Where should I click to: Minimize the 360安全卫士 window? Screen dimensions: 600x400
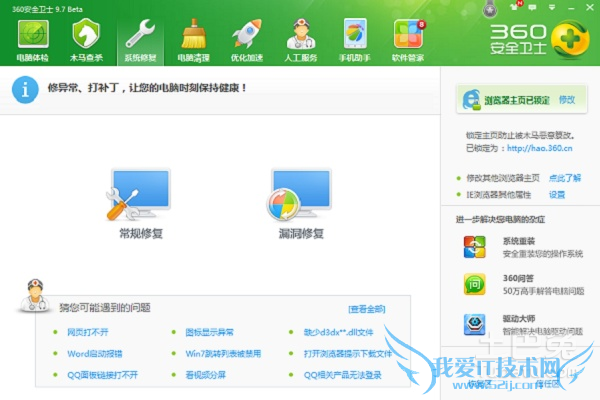pos(571,8)
